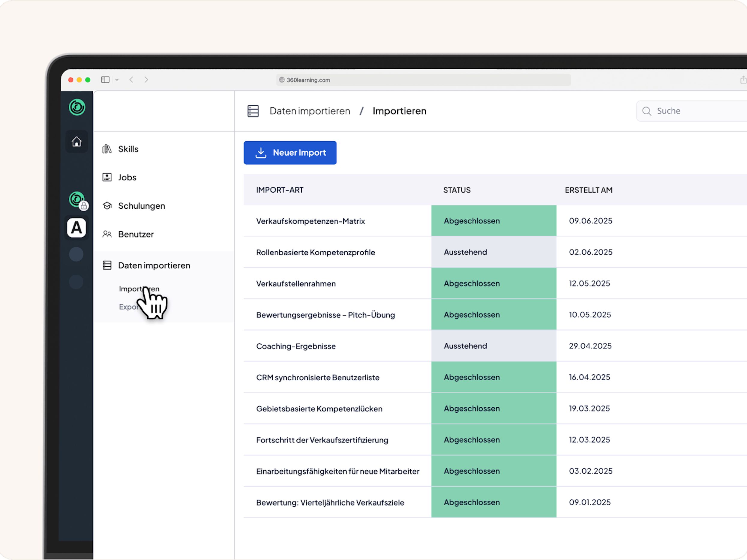Click the 360Learning logo icon at top

pos(77,107)
